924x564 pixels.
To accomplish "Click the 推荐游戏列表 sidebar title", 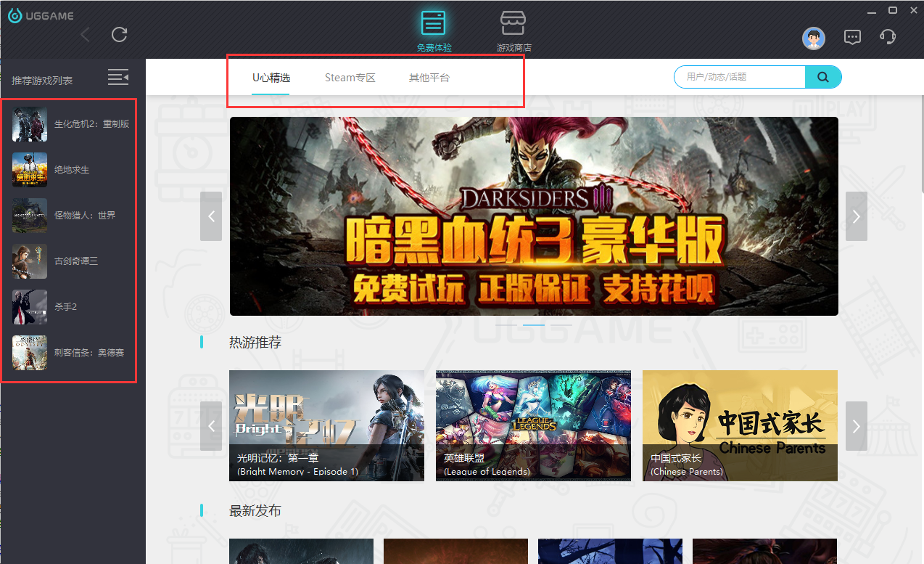I will (42, 81).
